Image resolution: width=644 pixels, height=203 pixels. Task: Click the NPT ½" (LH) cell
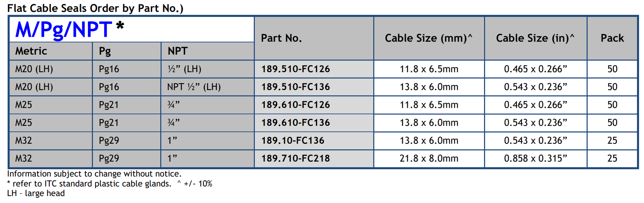click(x=194, y=87)
